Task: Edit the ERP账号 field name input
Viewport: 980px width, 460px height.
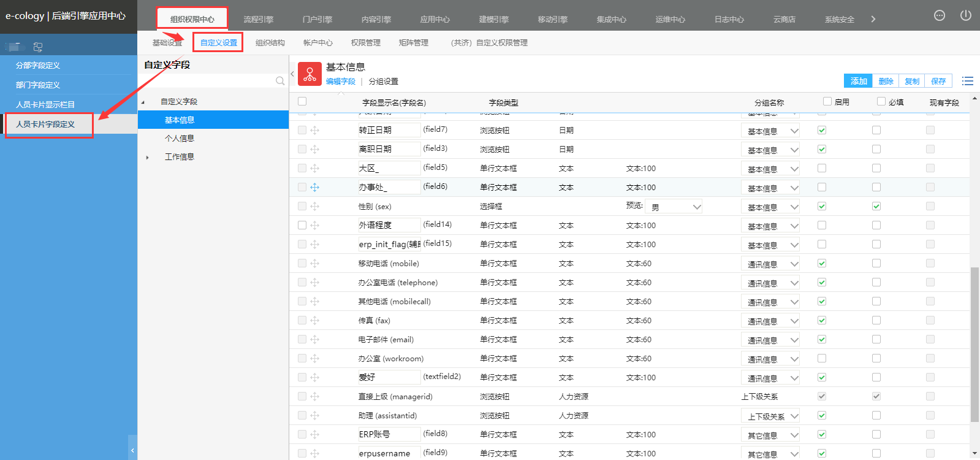Action: (389, 434)
